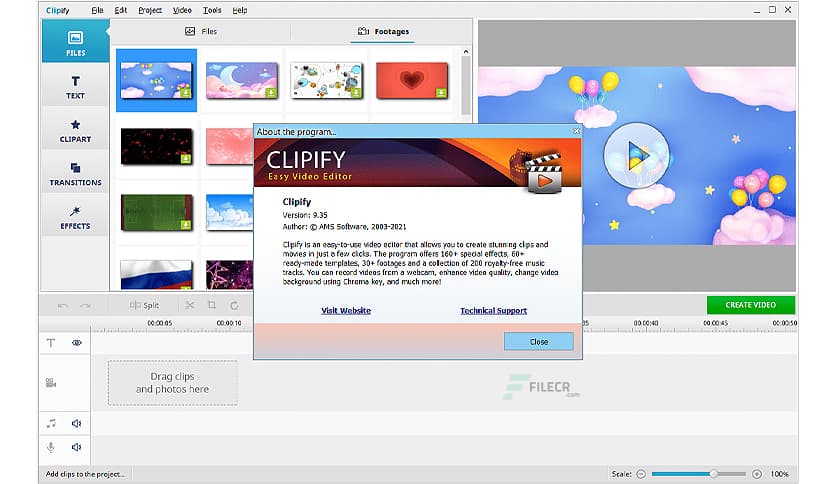Click the Technical Support link
This screenshot has height=484, width=836.
tap(494, 311)
